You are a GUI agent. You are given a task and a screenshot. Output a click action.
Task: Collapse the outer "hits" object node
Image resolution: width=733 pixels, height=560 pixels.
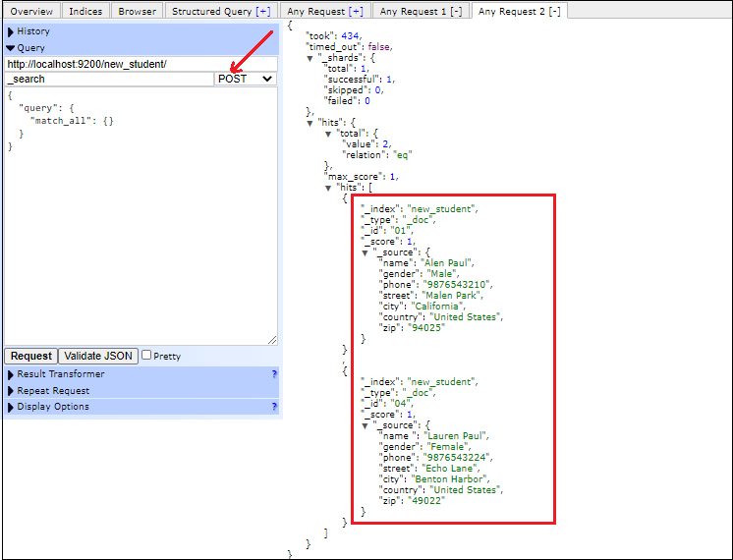[310, 122]
